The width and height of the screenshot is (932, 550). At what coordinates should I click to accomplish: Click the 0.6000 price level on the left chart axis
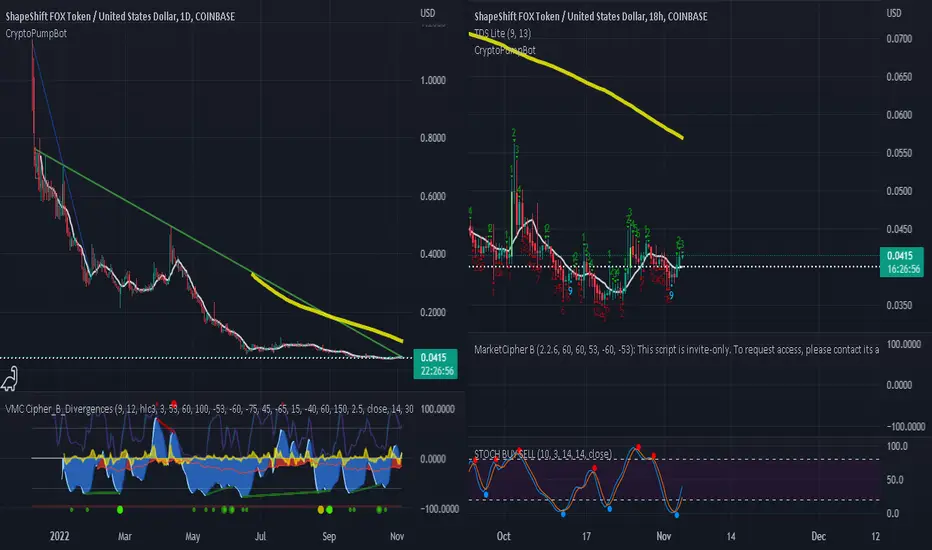[433, 196]
